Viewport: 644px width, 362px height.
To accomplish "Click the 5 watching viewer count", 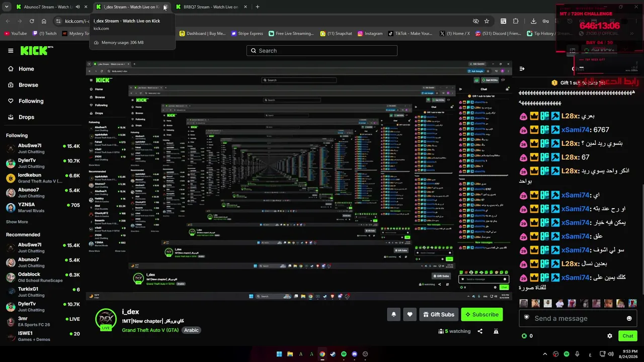I will (454, 331).
